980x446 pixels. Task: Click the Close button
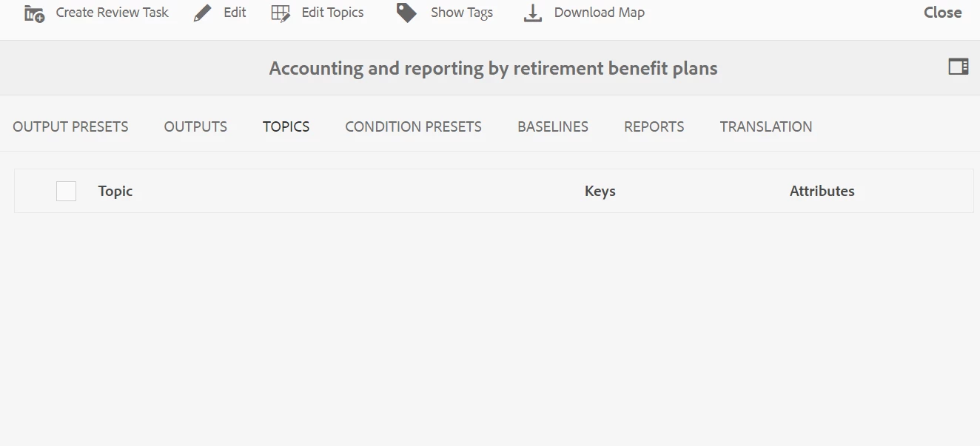[943, 13]
